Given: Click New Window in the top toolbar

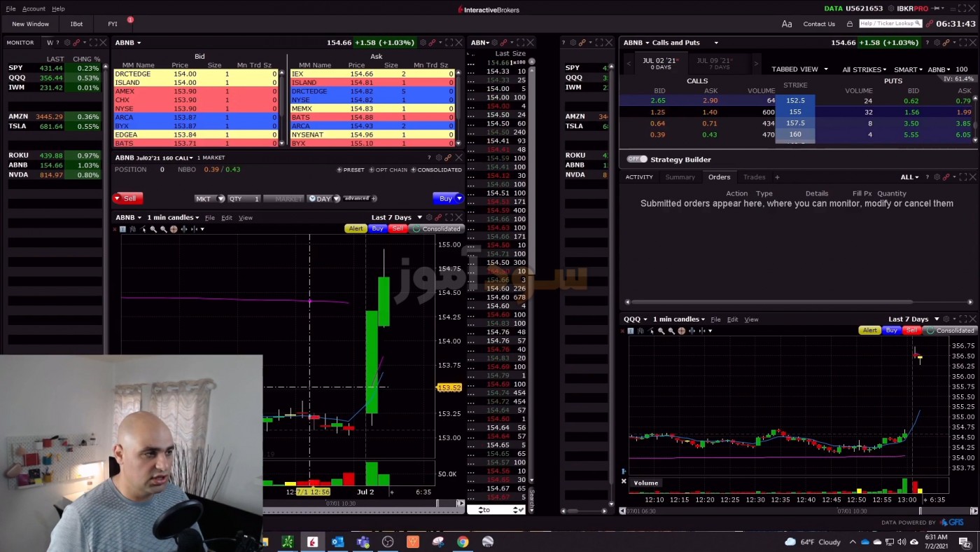Looking at the screenshot, I should 30,24.
